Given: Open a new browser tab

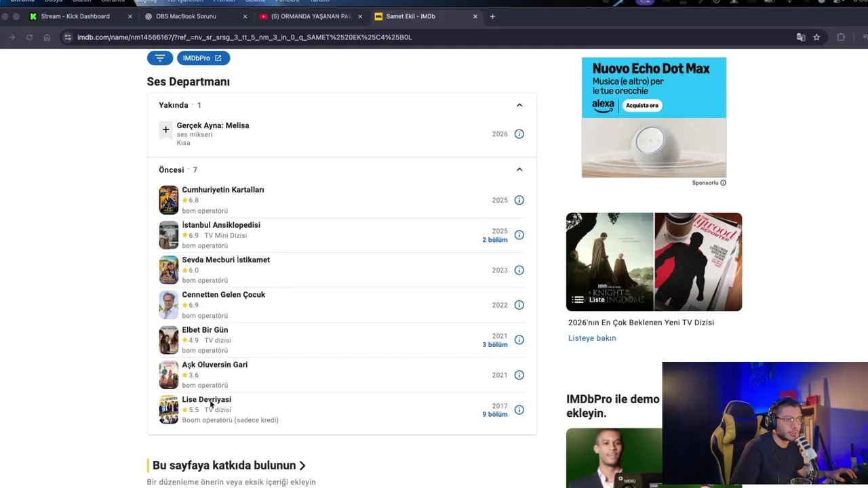Looking at the screenshot, I should click(x=492, y=16).
